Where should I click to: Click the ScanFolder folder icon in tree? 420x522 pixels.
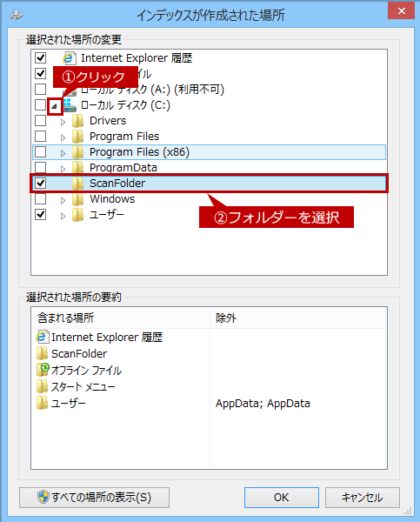78,183
